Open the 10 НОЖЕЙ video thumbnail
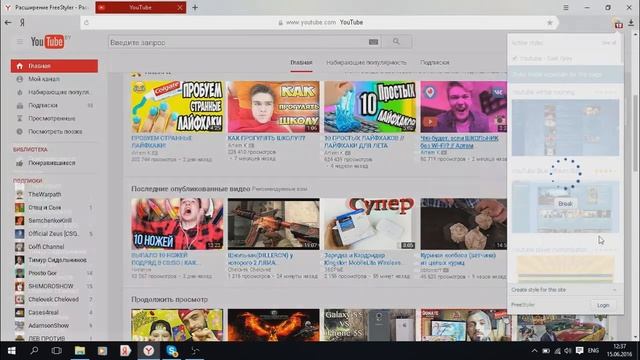The height and width of the screenshot is (360, 640). [x=177, y=224]
